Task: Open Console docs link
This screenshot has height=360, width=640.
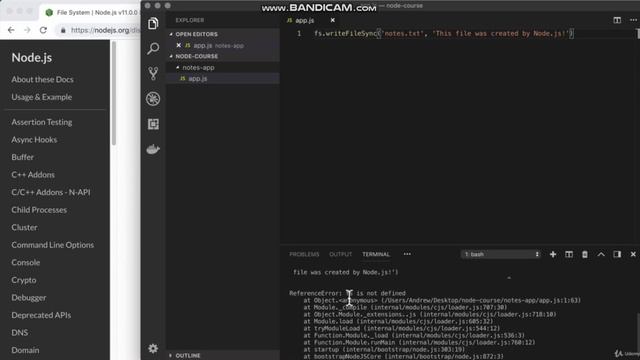Action: pyautogui.click(x=26, y=262)
